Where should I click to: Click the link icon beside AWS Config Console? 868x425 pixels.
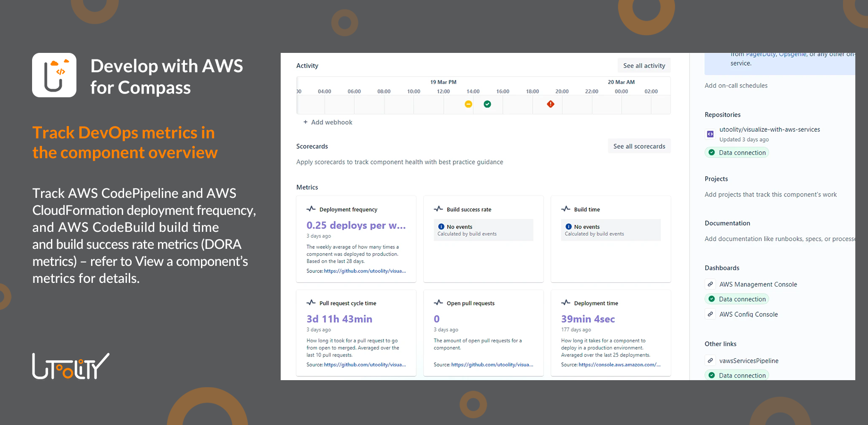(710, 314)
